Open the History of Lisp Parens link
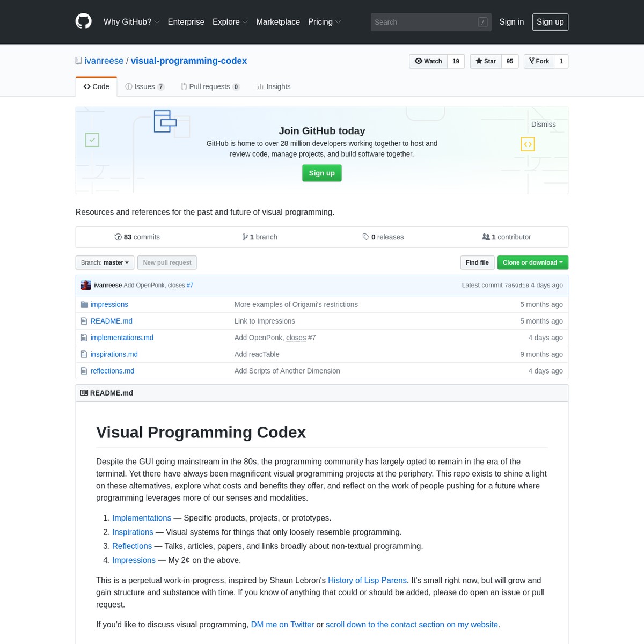 [368, 580]
